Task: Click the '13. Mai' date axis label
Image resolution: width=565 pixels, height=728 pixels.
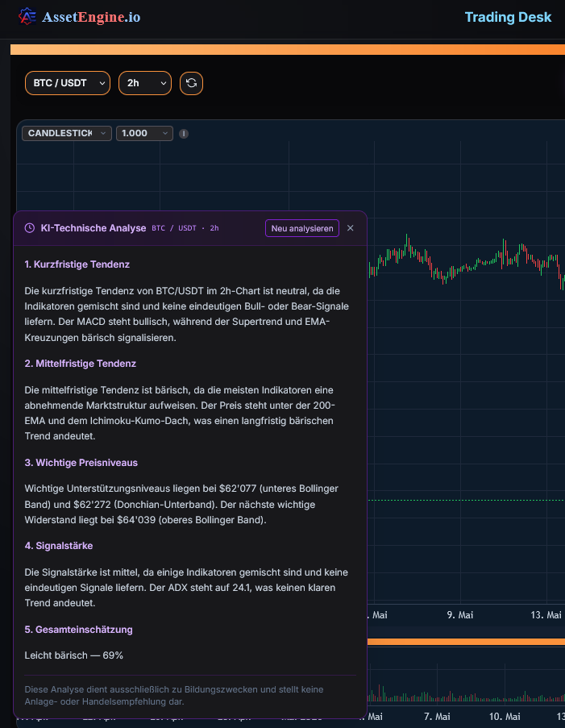Action: coord(546,615)
